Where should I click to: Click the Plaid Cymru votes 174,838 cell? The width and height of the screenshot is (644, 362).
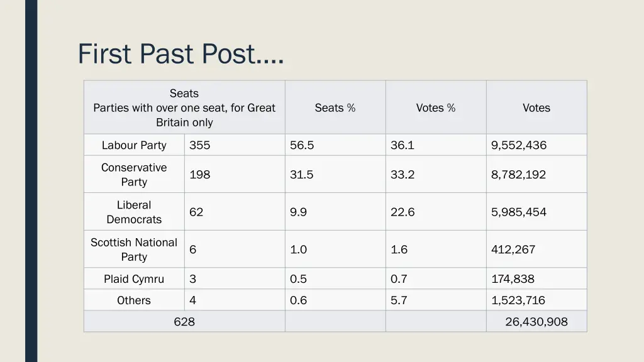[x=536, y=278]
